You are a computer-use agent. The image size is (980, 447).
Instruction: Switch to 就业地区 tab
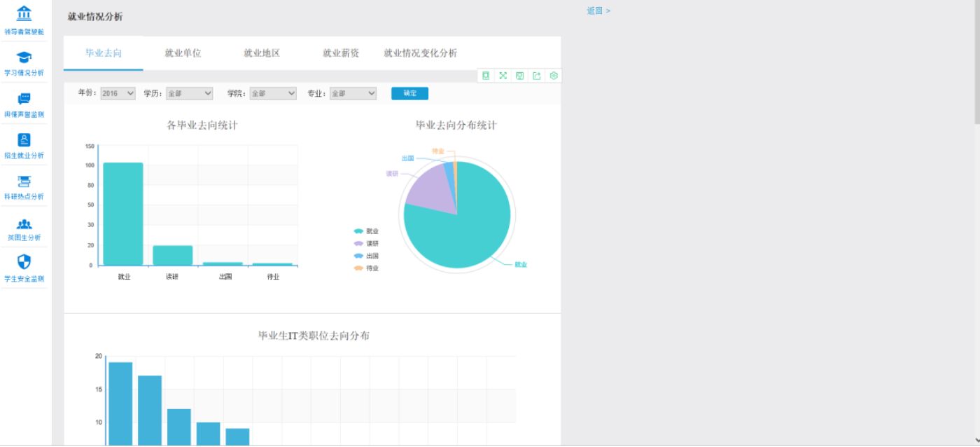pos(262,53)
